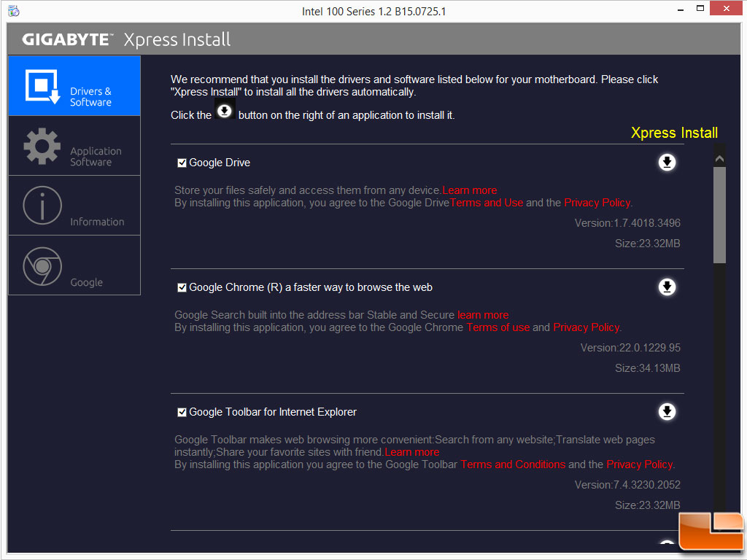
Task: Install Google Toolbar using its download icon
Action: point(667,412)
